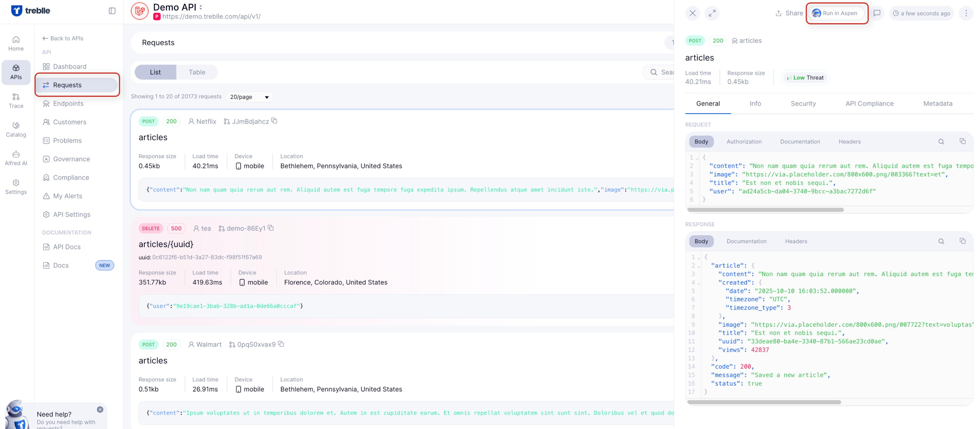
Task: Open Alfred AI from the sidebar
Action: pyautogui.click(x=15, y=158)
